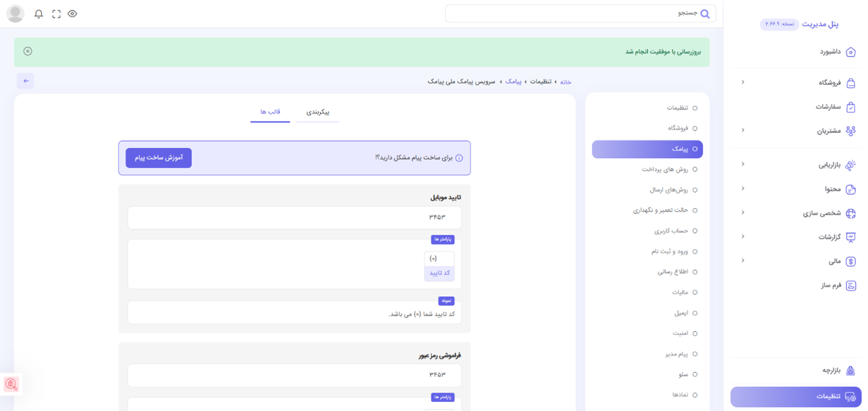Click the back arrow button near breadcrumb
This screenshot has width=868, height=411.
coord(26,81)
